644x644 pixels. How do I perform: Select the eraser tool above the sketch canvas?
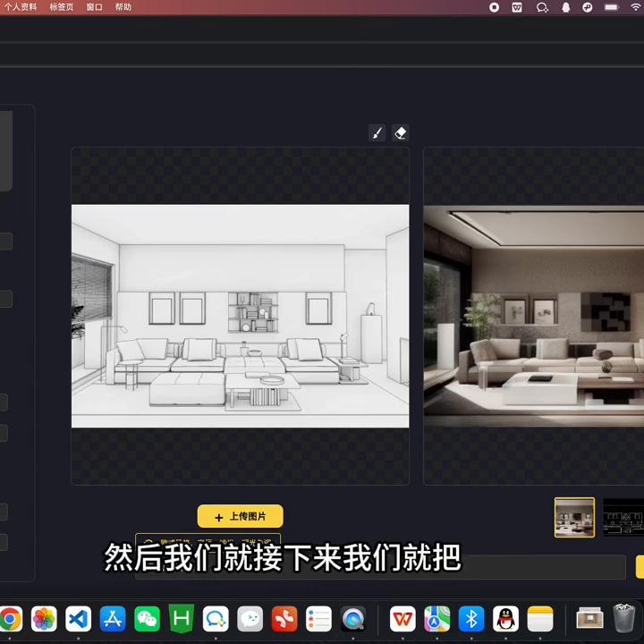point(400,133)
